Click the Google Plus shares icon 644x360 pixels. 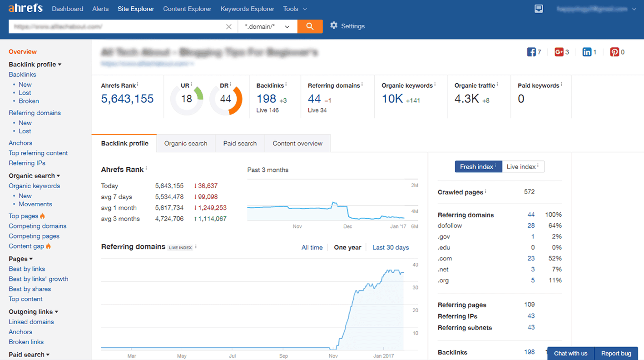pyautogui.click(x=559, y=52)
